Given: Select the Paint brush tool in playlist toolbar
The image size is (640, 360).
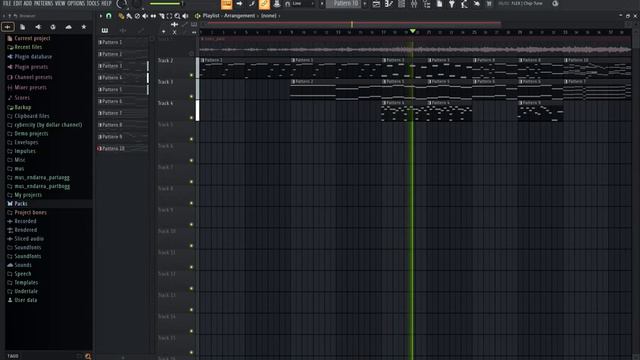Looking at the screenshot, I should tap(129, 16).
